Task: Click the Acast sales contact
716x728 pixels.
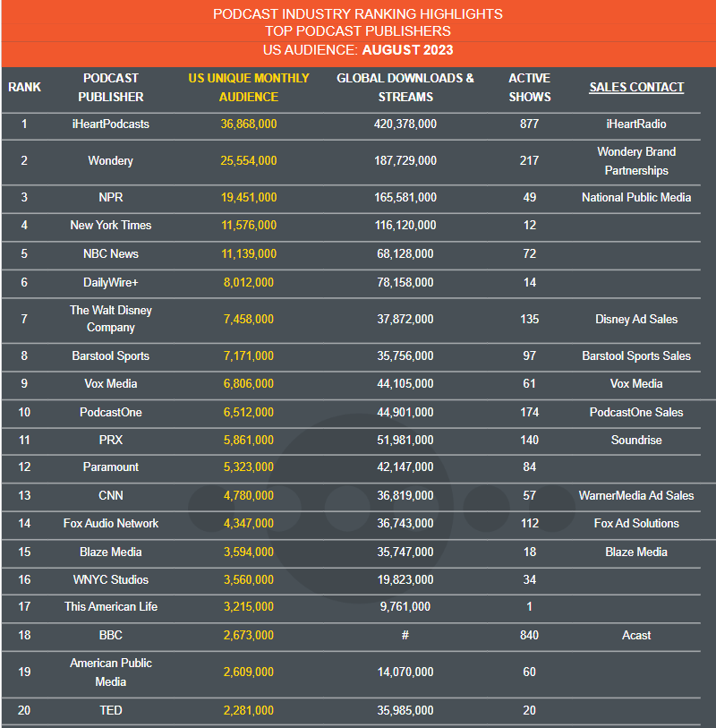Action: coord(636,635)
